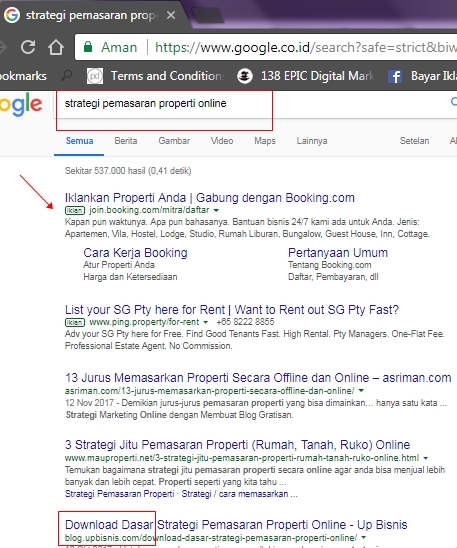457x548 pixels.
Task: Expand dropdown next to mauproperti.net URL
Action: click(x=426, y=458)
